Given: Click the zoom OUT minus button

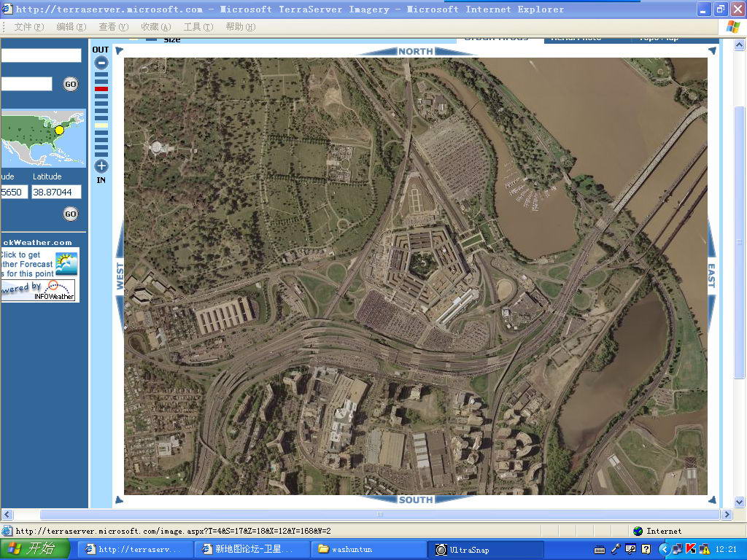Looking at the screenshot, I should pyautogui.click(x=101, y=63).
